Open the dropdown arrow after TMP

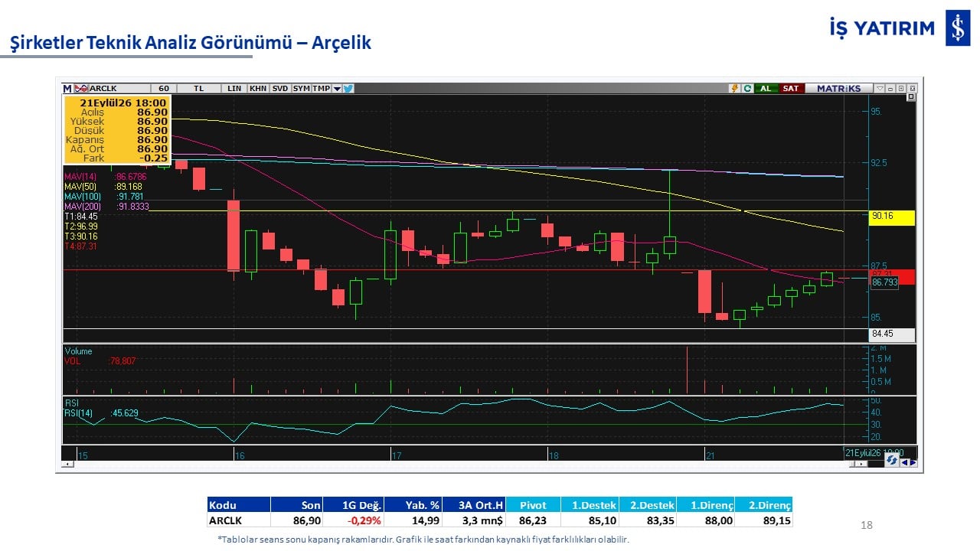pos(337,89)
